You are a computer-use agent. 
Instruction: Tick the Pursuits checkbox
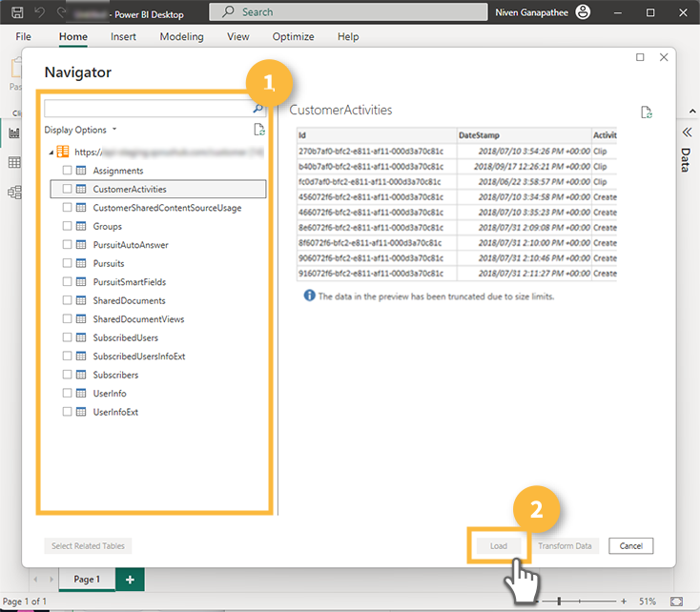point(67,263)
